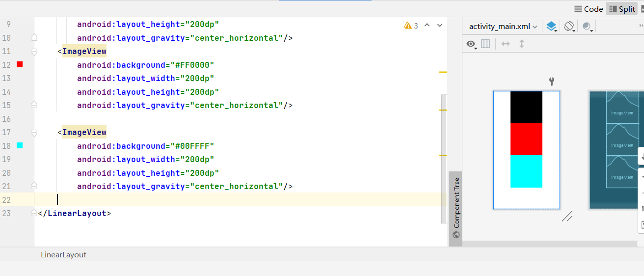Viewport: 644px width, 276px height.
Task: Click the topmost yellow warning stripe mark
Action: click(x=443, y=72)
